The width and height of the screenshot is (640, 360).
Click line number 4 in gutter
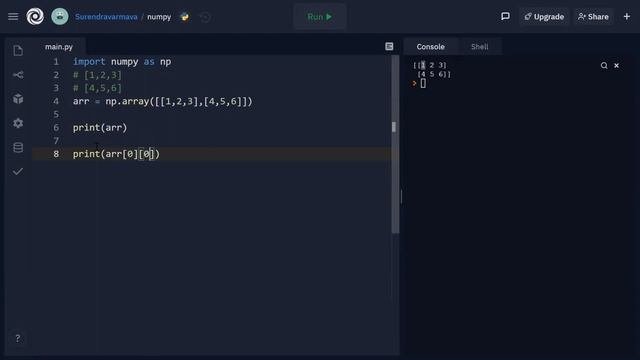56,101
